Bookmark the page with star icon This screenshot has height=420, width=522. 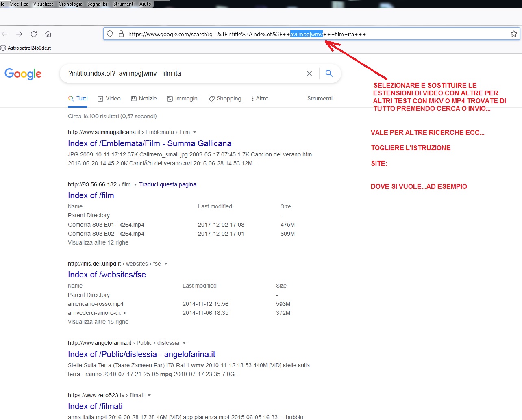(514, 34)
